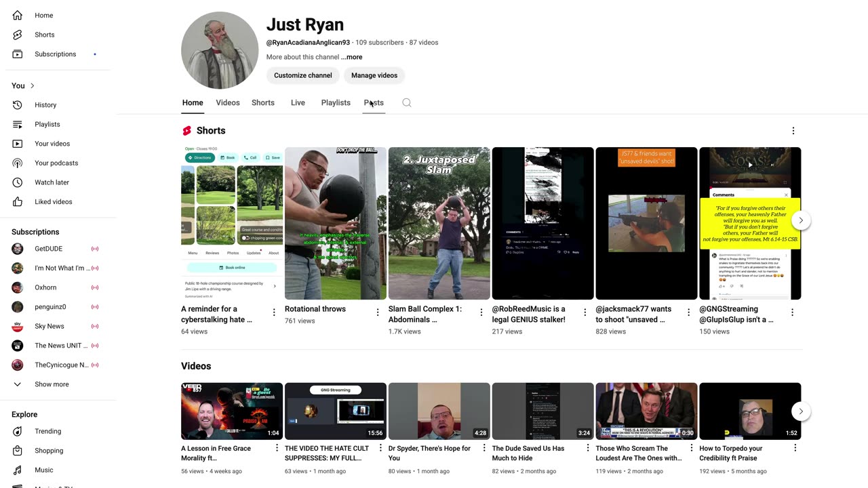Open the Subscriptions icon in sidebar
Image resolution: width=868 pixels, height=488 pixels.
coord(18,54)
